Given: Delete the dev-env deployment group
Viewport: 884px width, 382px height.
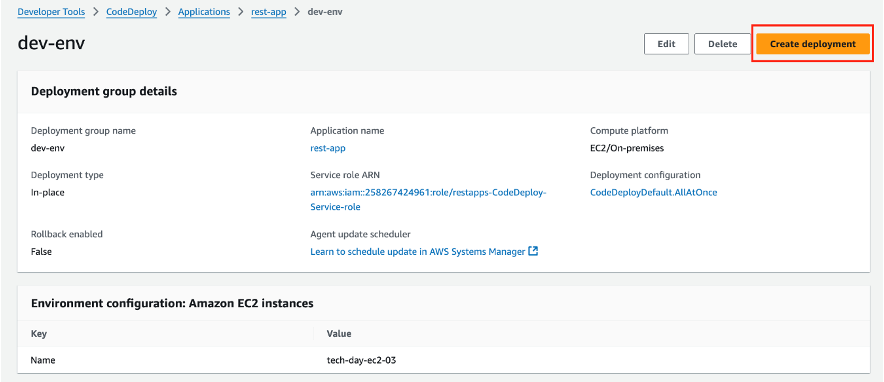Looking at the screenshot, I should click(722, 44).
